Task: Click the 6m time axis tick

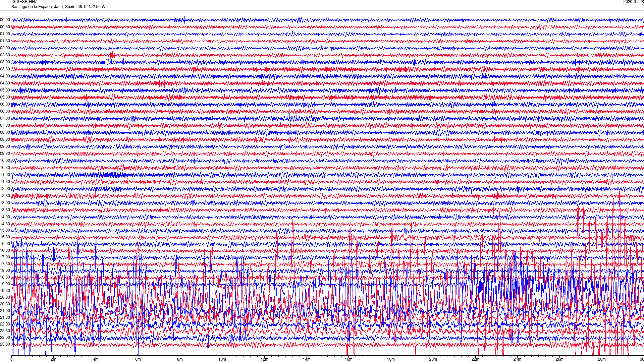Action: [x=138, y=359]
